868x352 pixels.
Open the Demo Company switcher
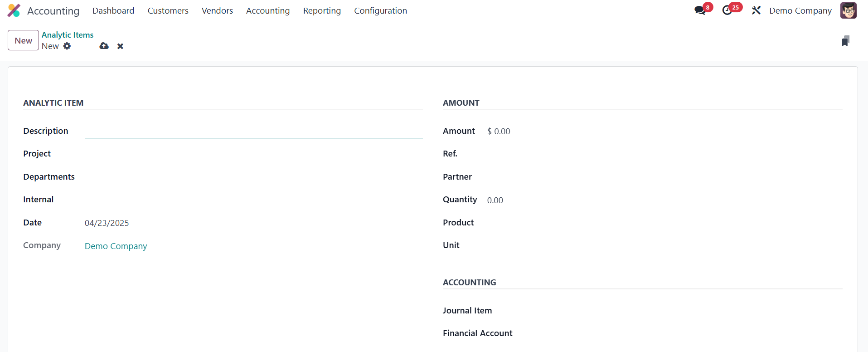[x=800, y=10]
